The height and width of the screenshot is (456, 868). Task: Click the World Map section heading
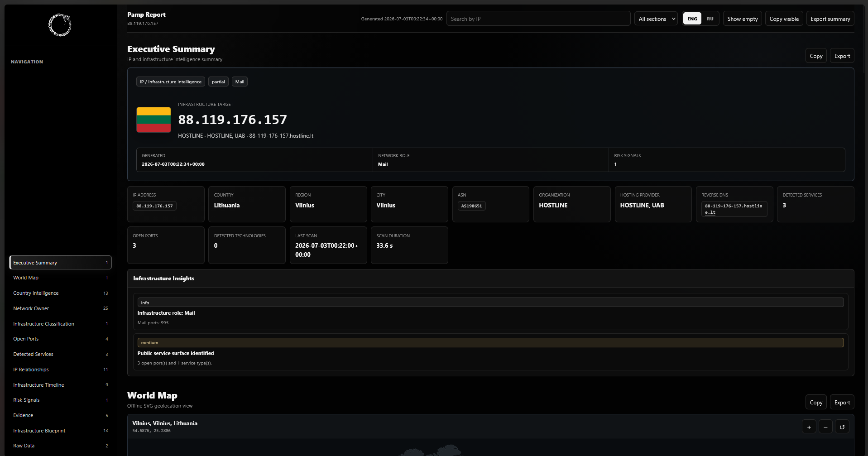[152, 395]
